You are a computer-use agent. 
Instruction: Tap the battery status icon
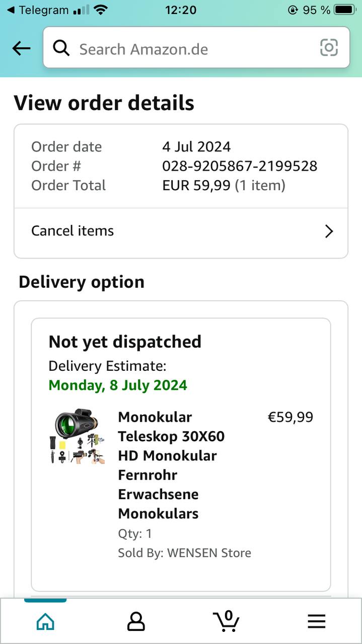(x=345, y=10)
